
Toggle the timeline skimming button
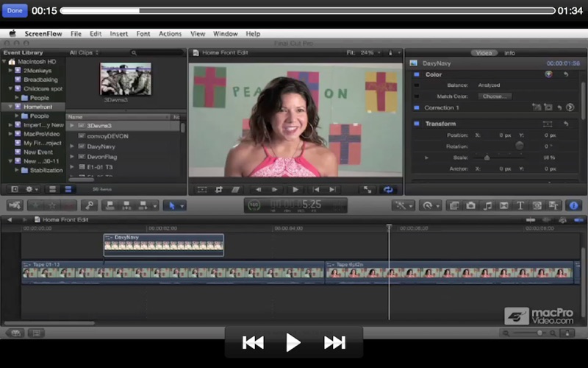[x=530, y=220]
